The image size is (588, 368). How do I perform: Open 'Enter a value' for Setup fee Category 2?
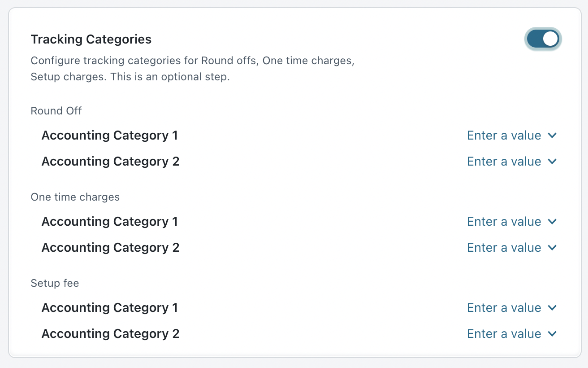click(504, 334)
